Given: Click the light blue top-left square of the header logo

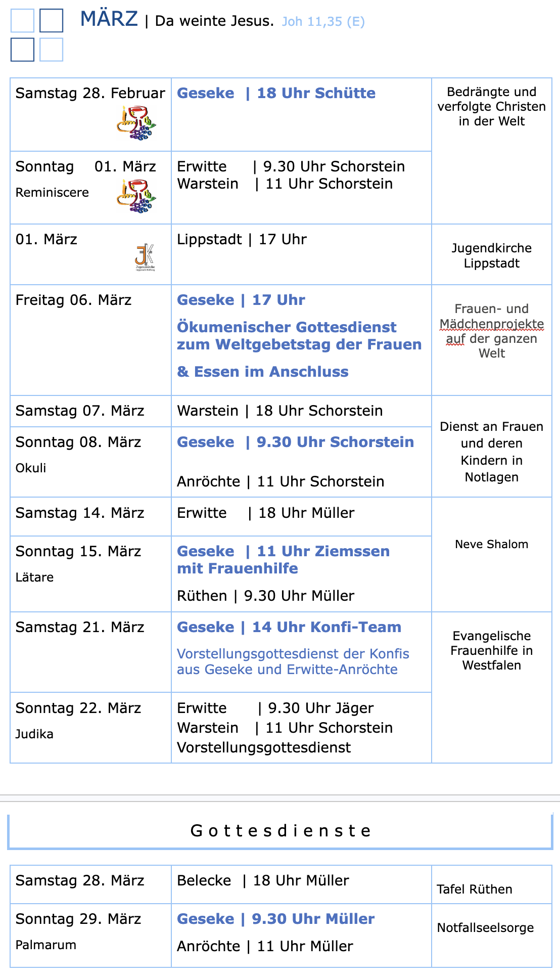Looking at the screenshot, I should click(22, 21).
